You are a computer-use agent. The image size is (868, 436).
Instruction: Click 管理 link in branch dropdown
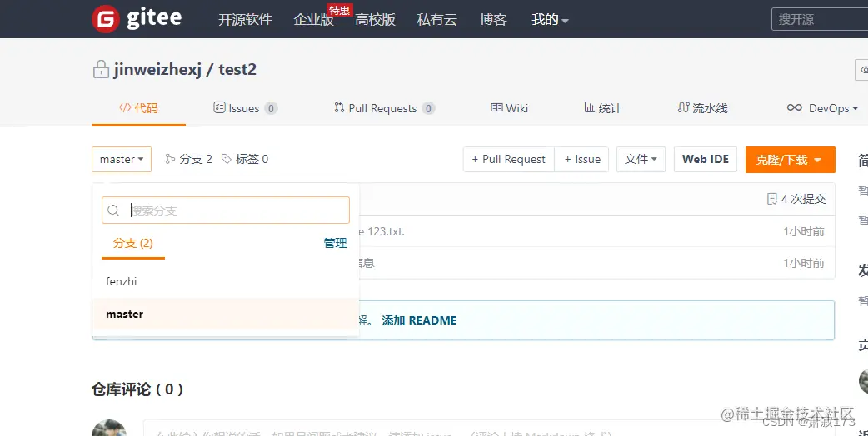point(335,243)
